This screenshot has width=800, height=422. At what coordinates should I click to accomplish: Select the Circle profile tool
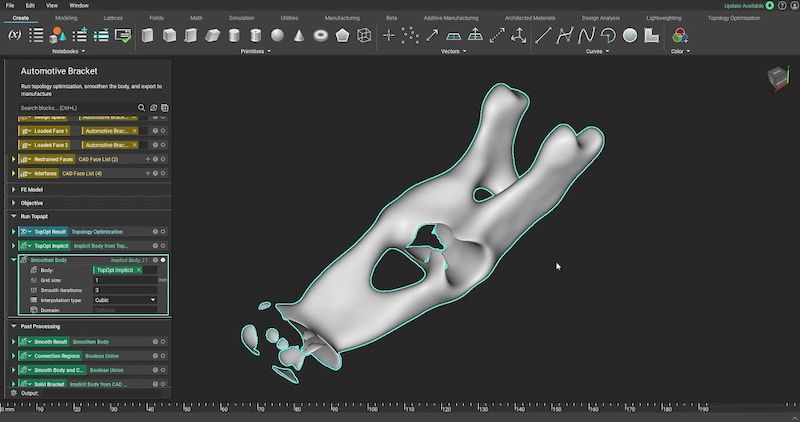point(630,35)
